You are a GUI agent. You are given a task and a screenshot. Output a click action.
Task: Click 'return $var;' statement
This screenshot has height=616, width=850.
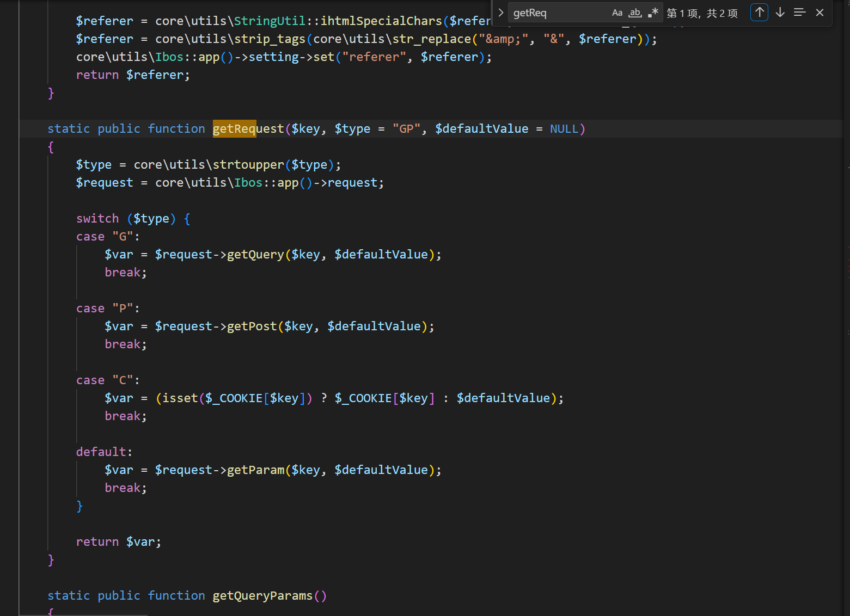119,542
